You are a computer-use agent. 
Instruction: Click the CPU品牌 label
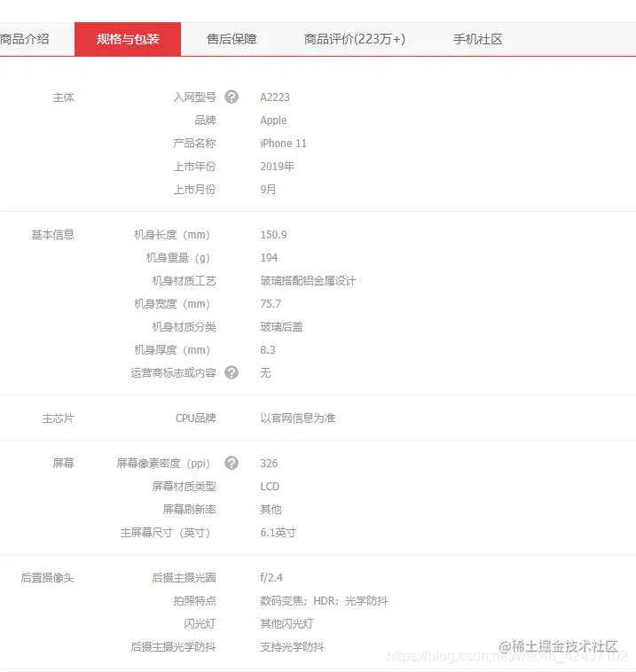click(196, 418)
